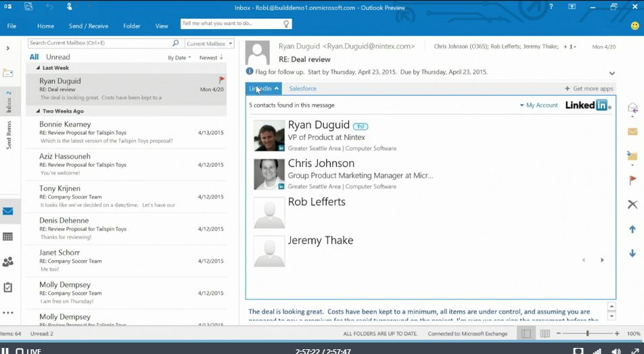Expand the message header chevron
This screenshot has height=354, width=644.
click(612, 74)
